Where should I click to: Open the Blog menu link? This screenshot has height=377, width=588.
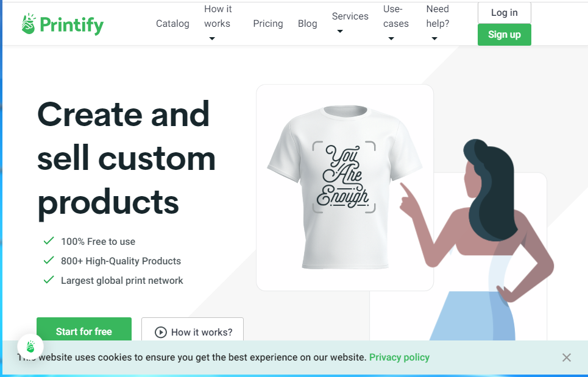tap(307, 24)
